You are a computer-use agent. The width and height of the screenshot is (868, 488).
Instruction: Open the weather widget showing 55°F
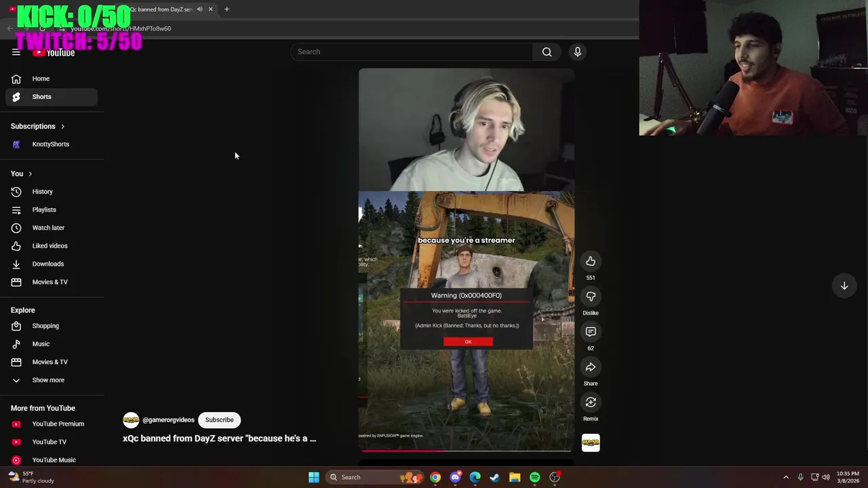30,477
